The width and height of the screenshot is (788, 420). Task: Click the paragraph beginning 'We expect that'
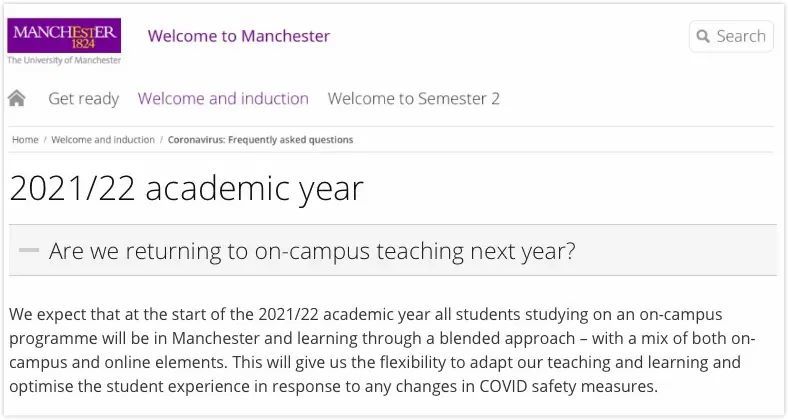(382, 350)
